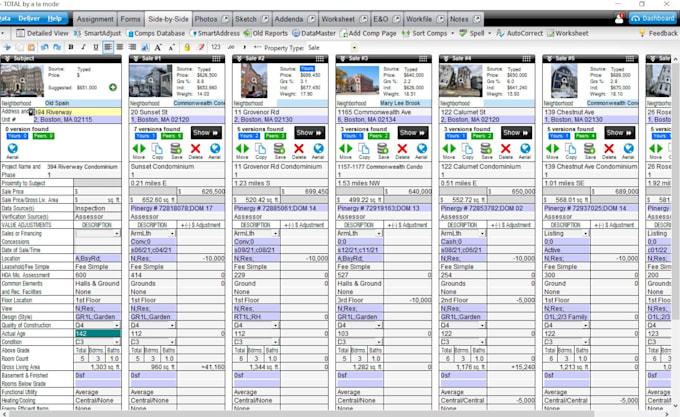Switch to the Assignment tab
This screenshot has height=417, width=680.
pyautogui.click(x=95, y=19)
